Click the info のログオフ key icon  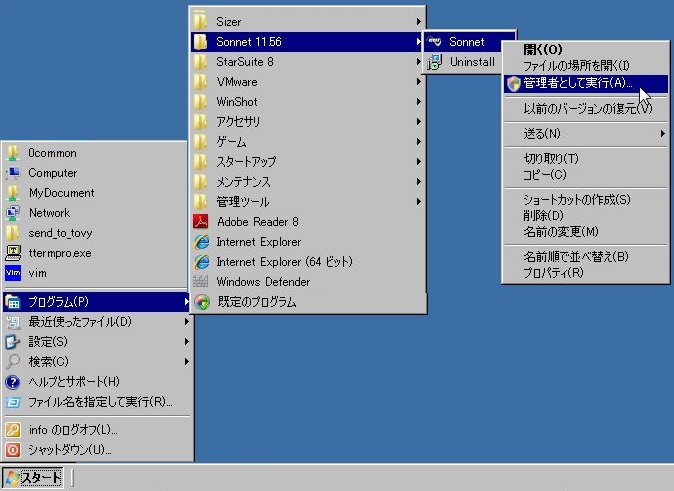click(x=13, y=430)
